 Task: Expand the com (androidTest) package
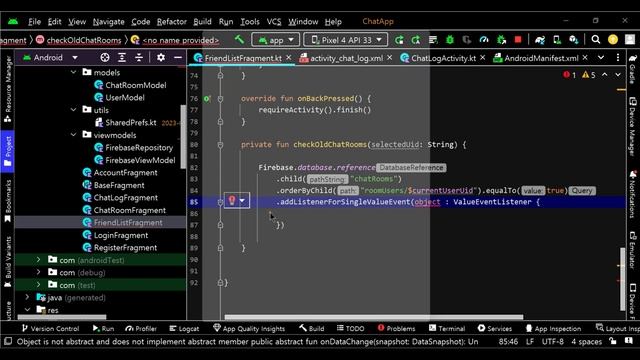coord(39,260)
